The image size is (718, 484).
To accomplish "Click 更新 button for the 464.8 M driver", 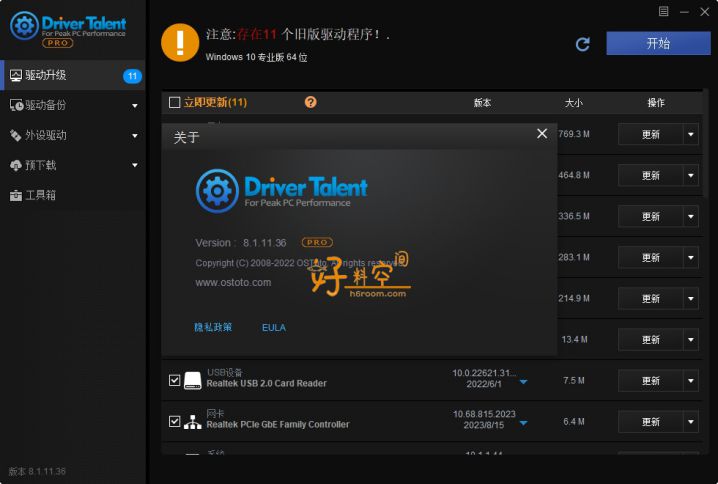I will click(x=651, y=175).
